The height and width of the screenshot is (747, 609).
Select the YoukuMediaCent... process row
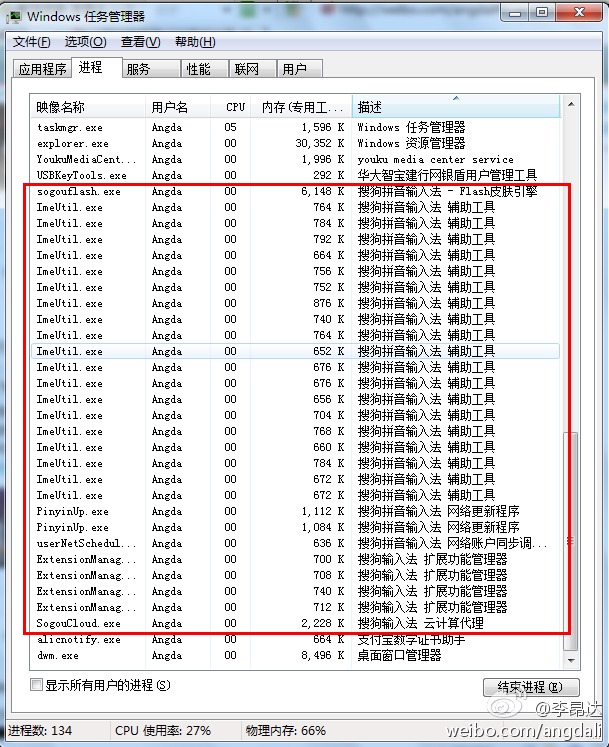pos(295,159)
